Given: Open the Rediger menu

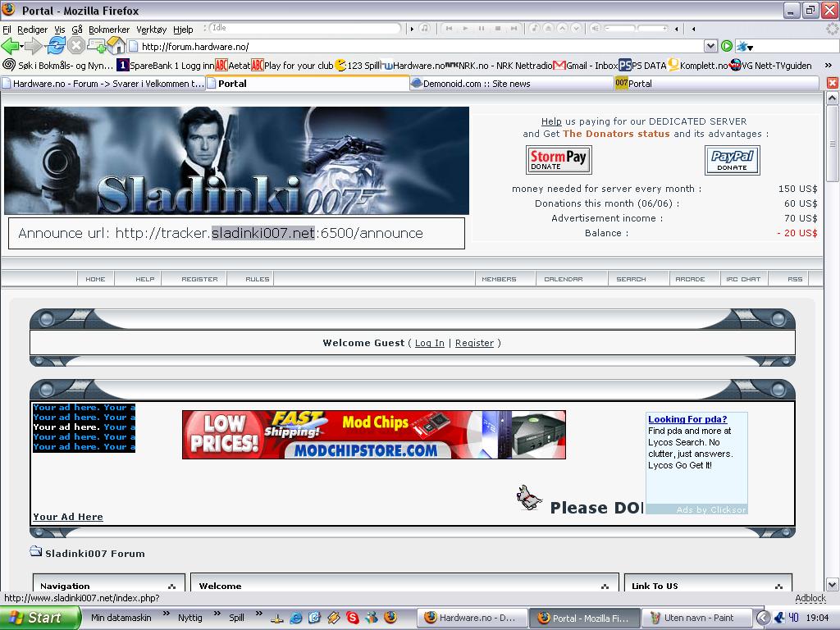Looking at the screenshot, I should 32,30.
